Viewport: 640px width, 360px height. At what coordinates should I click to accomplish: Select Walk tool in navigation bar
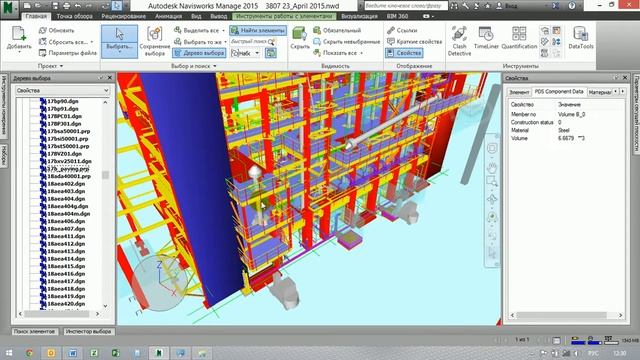pyautogui.click(x=492, y=236)
